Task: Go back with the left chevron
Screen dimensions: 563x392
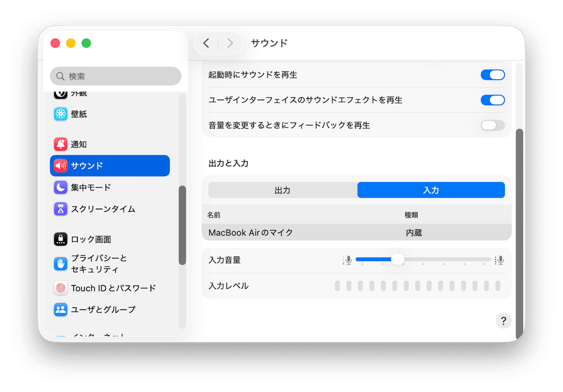Action: [206, 43]
